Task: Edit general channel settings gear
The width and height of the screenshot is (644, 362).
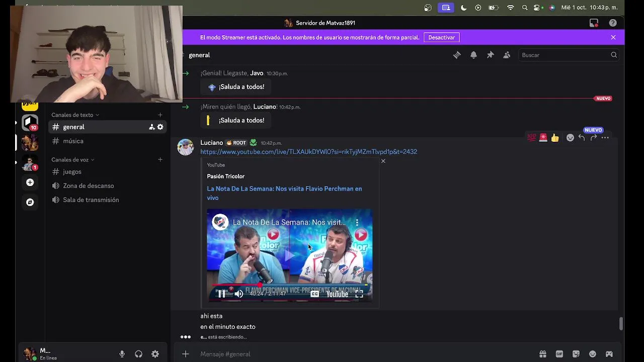Action: click(160, 127)
